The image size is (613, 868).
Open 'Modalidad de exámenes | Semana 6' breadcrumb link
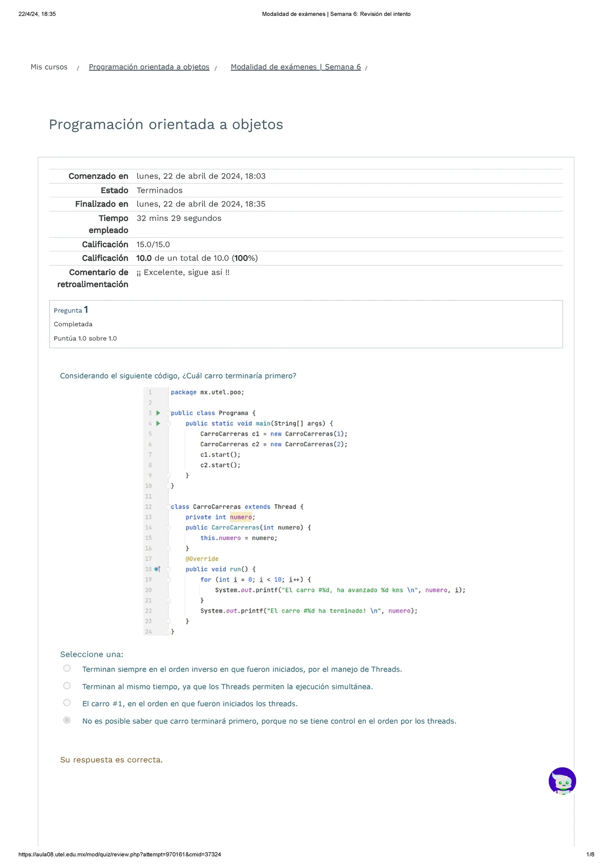(x=296, y=67)
